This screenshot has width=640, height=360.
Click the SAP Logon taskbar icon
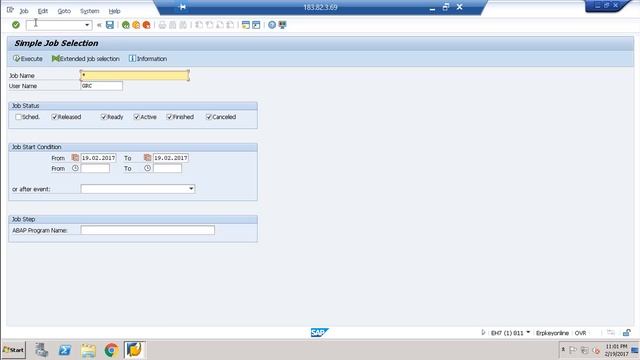coord(134,350)
